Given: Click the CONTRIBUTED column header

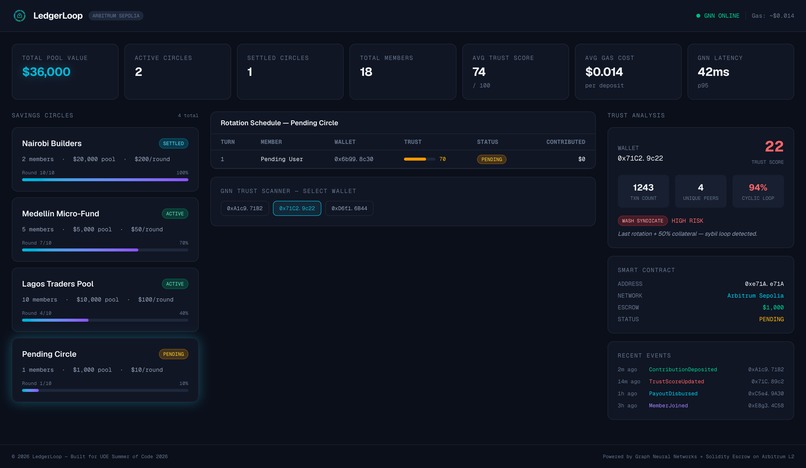Looking at the screenshot, I should (x=565, y=142).
